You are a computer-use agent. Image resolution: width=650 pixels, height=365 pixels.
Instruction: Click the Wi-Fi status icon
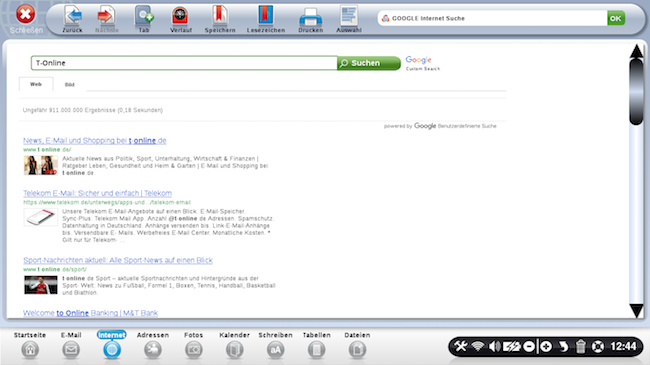(x=478, y=346)
